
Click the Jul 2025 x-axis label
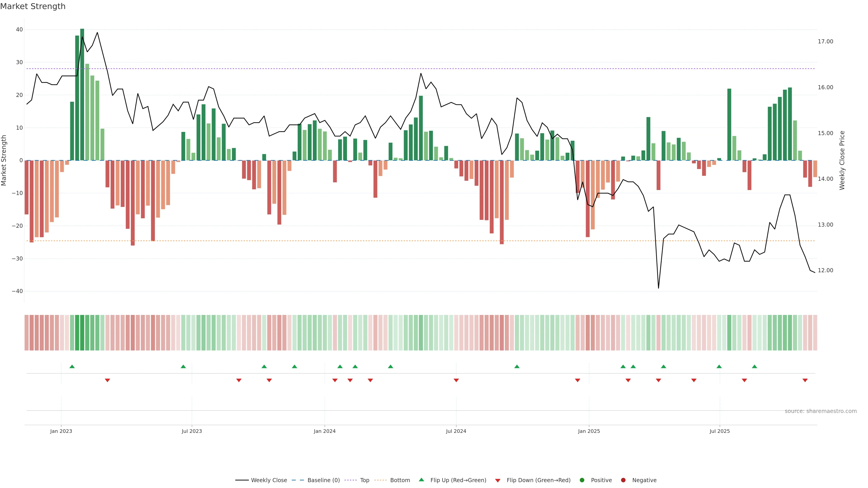(x=719, y=431)
